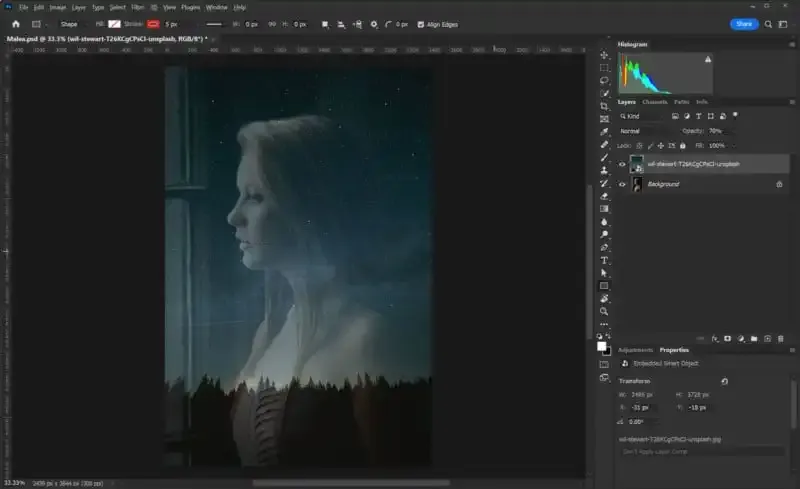This screenshot has height=489, width=800.
Task: Open the Normal blending mode dropdown
Action: 644,131
